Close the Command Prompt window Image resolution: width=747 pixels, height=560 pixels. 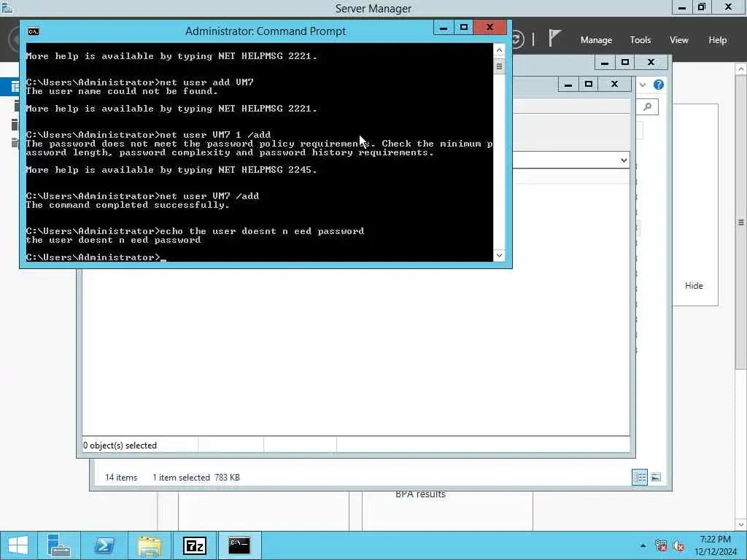tap(489, 28)
